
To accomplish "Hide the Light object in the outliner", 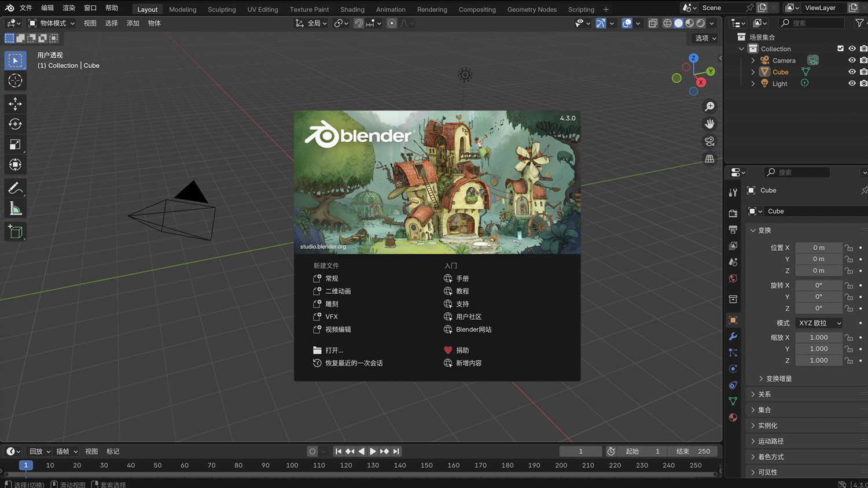I will (x=851, y=83).
